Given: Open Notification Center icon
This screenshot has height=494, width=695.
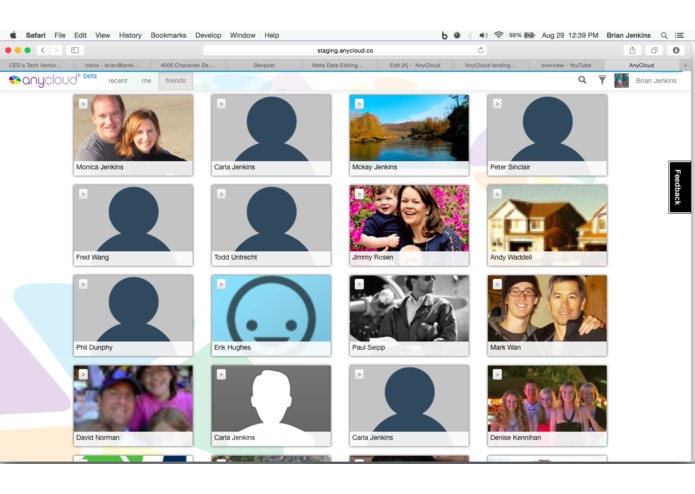Looking at the screenshot, I should point(679,35).
